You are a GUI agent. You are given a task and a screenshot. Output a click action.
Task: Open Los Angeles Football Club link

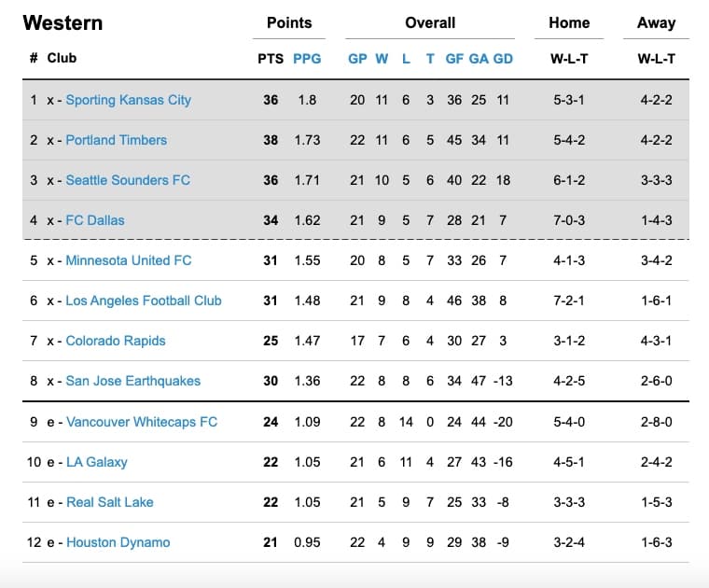pyautogui.click(x=144, y=301)
